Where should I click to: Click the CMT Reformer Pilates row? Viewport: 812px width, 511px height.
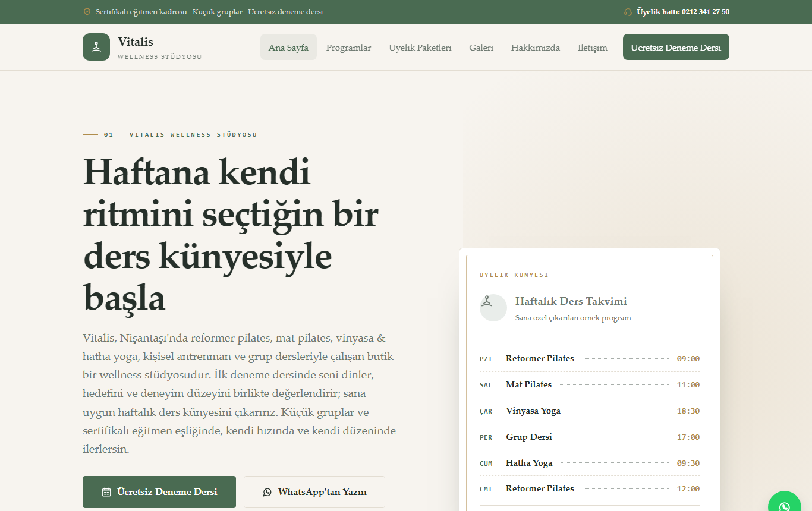coord(590,489)
